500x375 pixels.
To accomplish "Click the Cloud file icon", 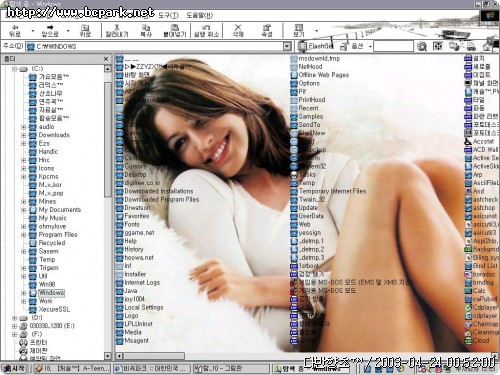I will [468, 341].
